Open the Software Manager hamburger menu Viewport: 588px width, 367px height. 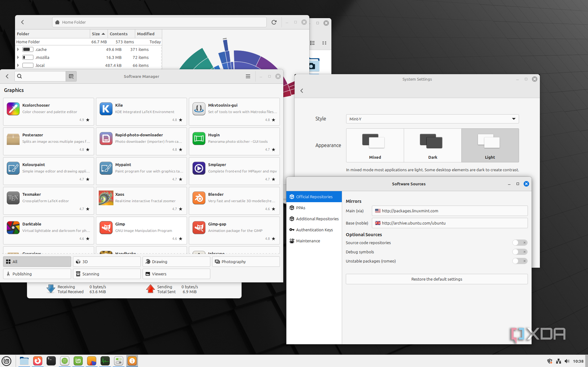pyautogui.click(x=248, y=76)
